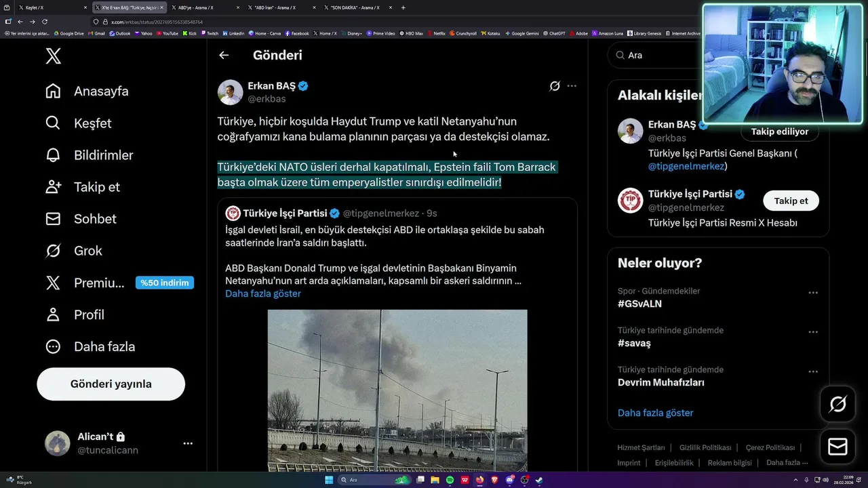Image resolution: width=868 pixels, height=488 pixels.
Task: Click Daha fazla göster under Neler oluyor
Action: point(655,413)
